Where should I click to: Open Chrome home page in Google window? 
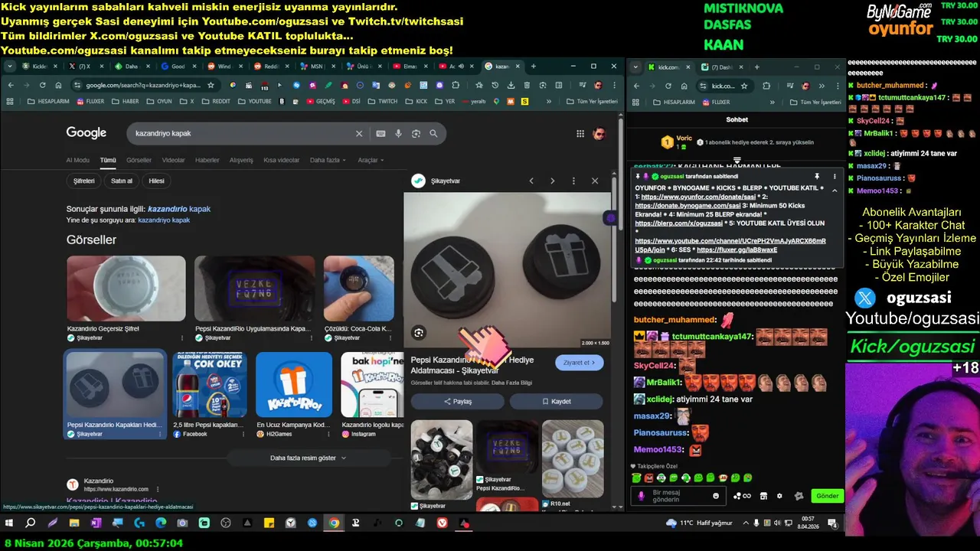pyautogui.click(x=58, y=85)
